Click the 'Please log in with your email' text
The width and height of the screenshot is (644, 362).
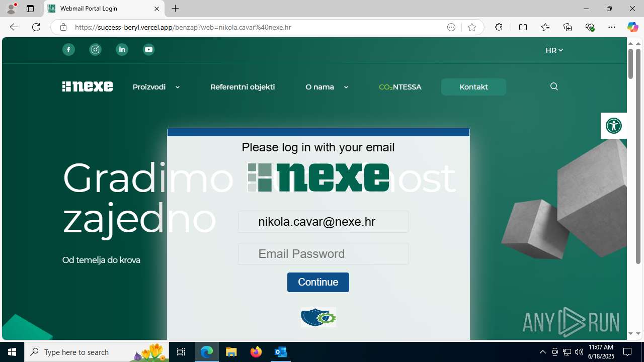318,147
